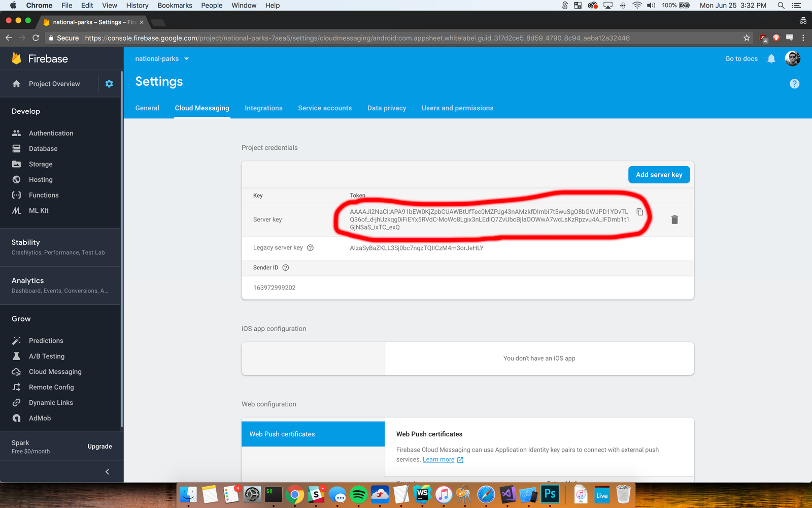
Task: Open the People menu
Action: (212, 5)
